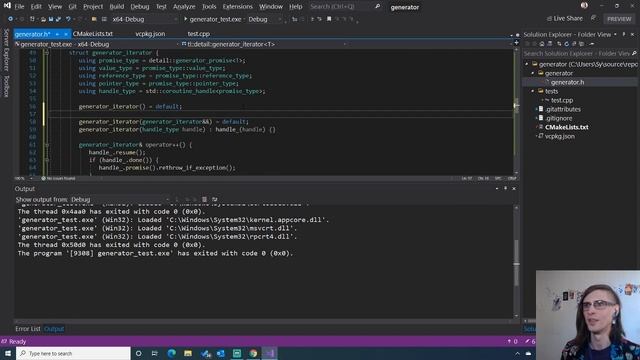Click the Save icon in toolbar
640x360 pixels.
click(x=51, y=19)
